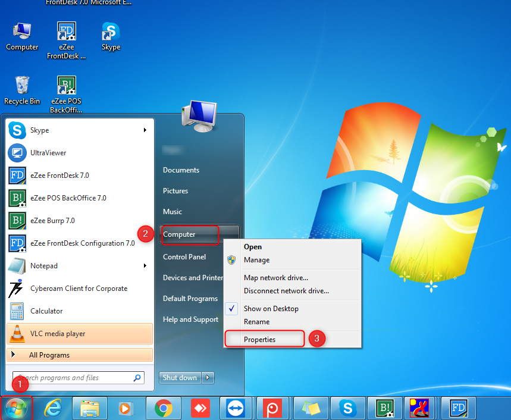
Task: Open eZee FrontDesk desktop shortcut
Action: [66, 40]
